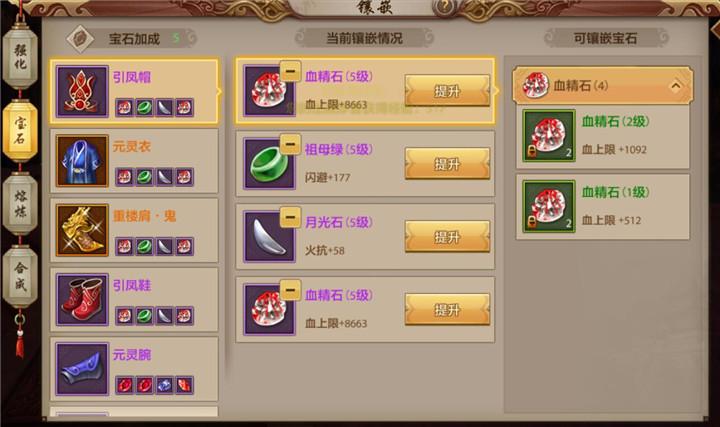Pick the 元灵腕 bracer equipment icon
The height and width of the screenshot is (427, 720).
[x=82, y=369]
